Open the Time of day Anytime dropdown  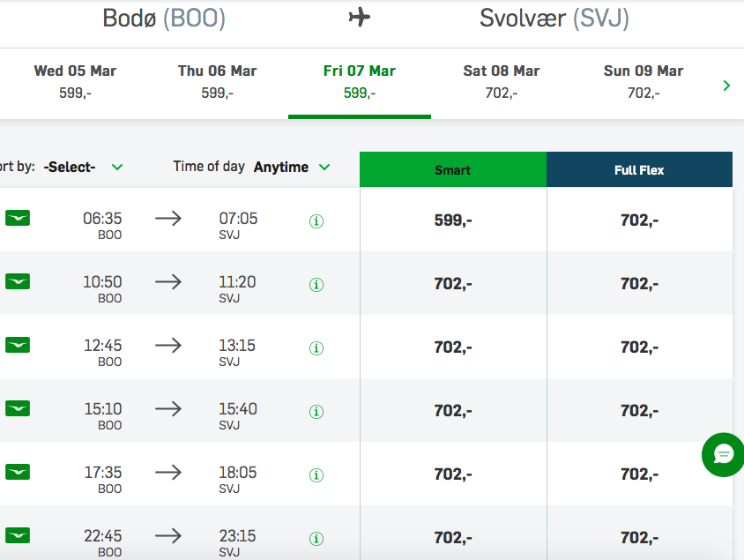tap(292, 167)
